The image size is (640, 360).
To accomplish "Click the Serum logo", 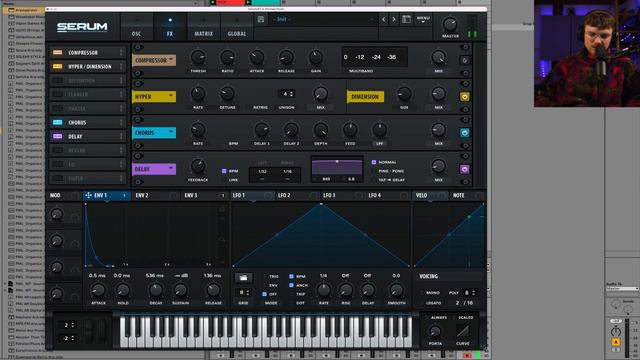I will pos(82,27).
